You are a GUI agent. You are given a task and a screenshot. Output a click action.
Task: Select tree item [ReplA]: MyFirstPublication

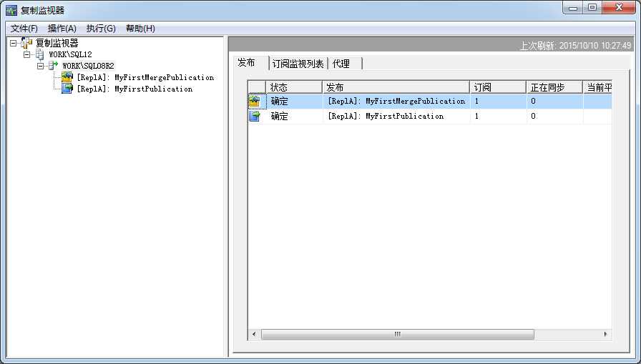[x=134, y=89]
